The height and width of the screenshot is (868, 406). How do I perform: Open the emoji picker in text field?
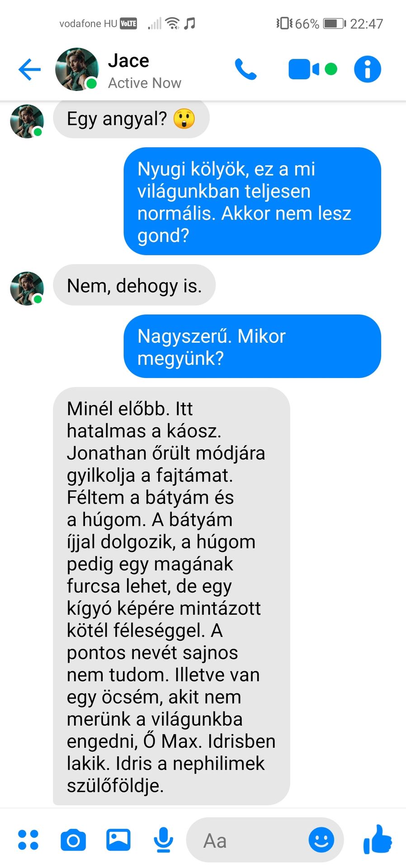(321, 840)
